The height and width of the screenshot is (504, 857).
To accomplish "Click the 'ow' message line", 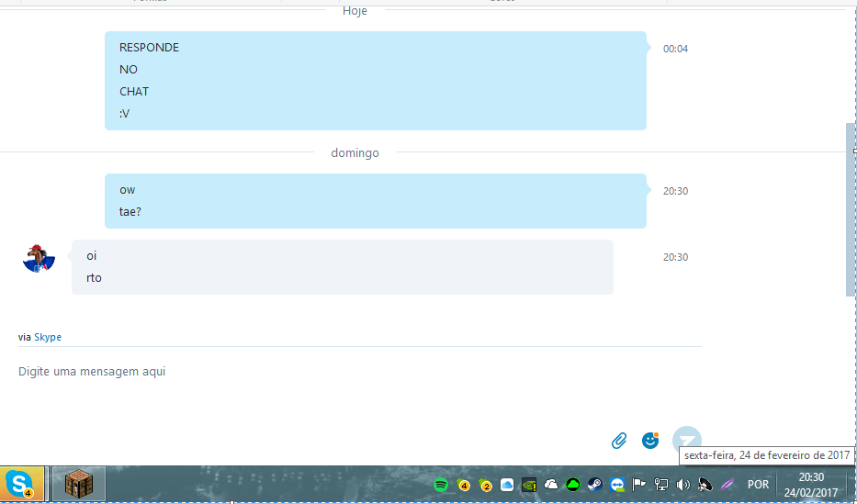I will [x=127, y=190].
